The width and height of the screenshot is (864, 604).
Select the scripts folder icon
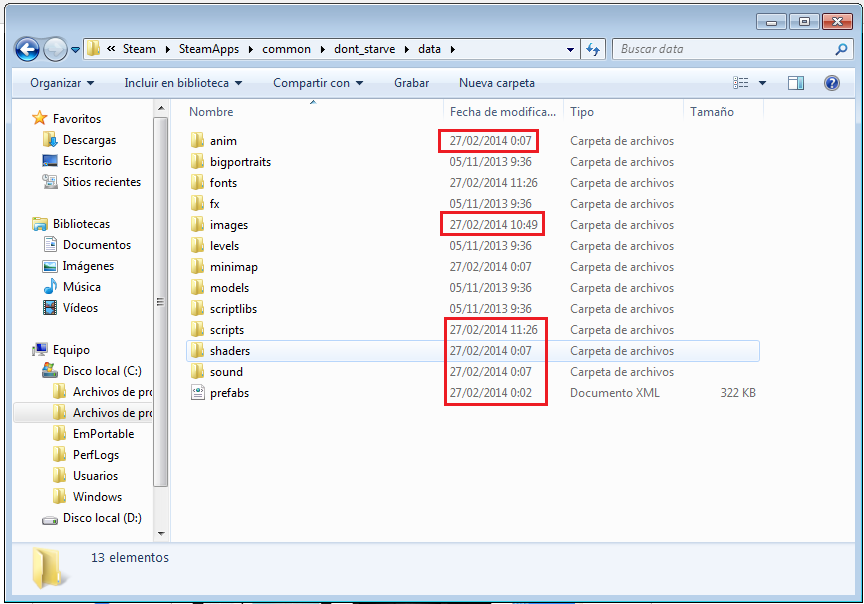click(x=197, y=330)
